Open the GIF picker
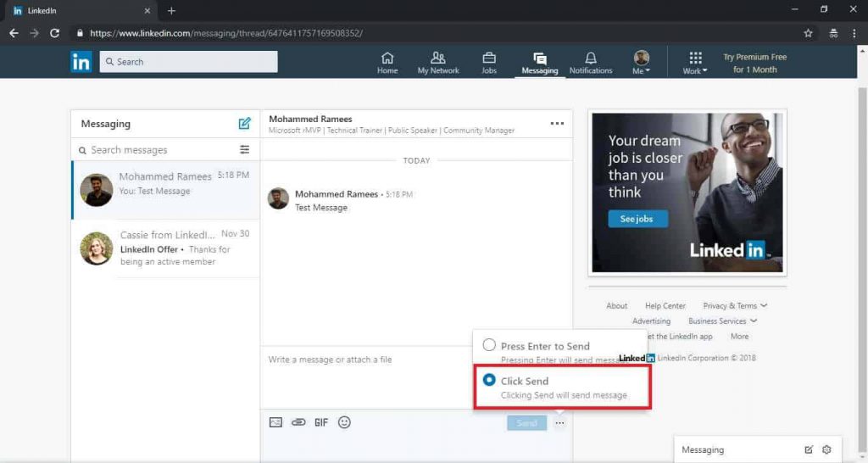The height and width of the screenshot is (463, 868). pyautogui.click(x=321, y=422)
